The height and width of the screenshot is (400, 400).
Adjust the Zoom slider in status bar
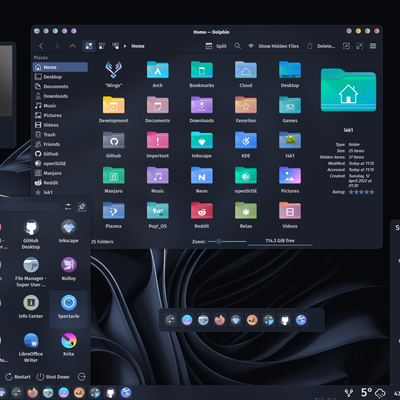tap(227, 241)
